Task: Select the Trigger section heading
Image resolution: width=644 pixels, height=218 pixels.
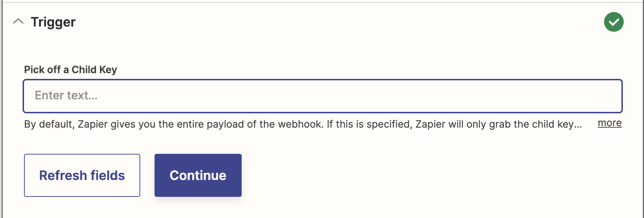Action: point(53,22)
